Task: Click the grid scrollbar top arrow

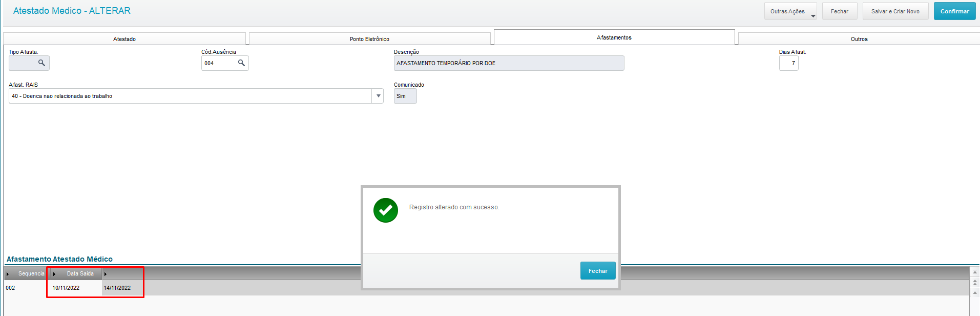Action: [x=975, y=272]
